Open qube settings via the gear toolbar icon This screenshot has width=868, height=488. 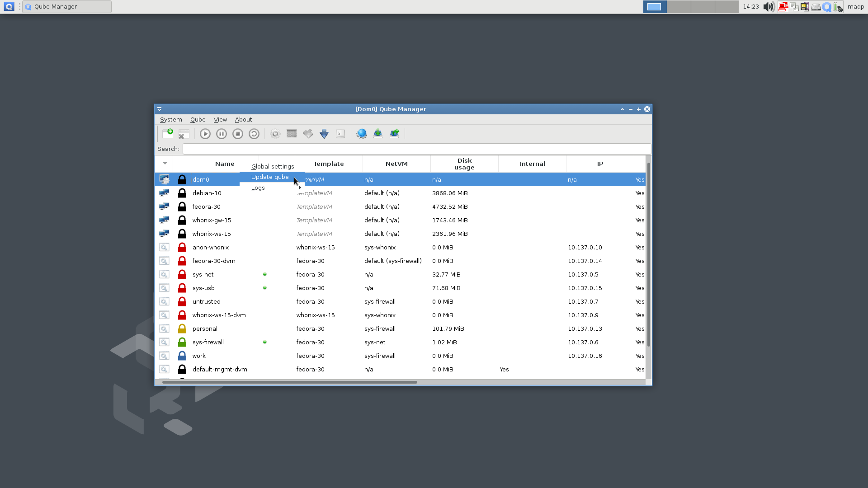275,134
